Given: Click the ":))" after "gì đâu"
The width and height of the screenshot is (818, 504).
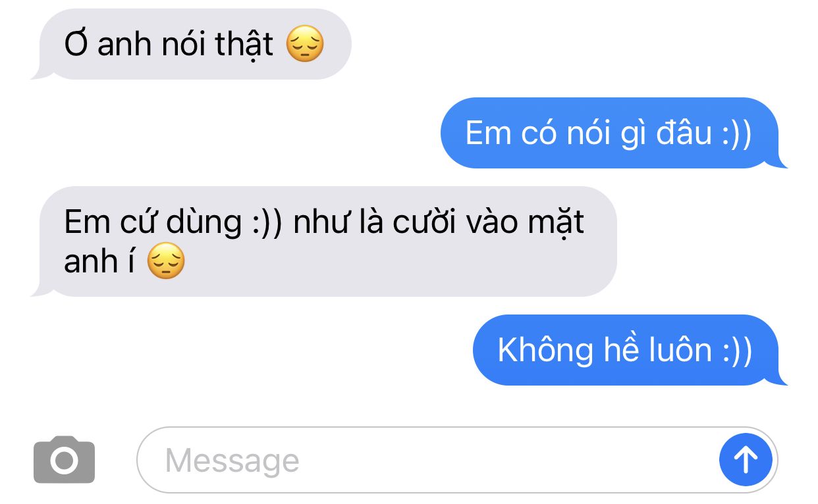Looking at the screenshot, I should 736,134.
